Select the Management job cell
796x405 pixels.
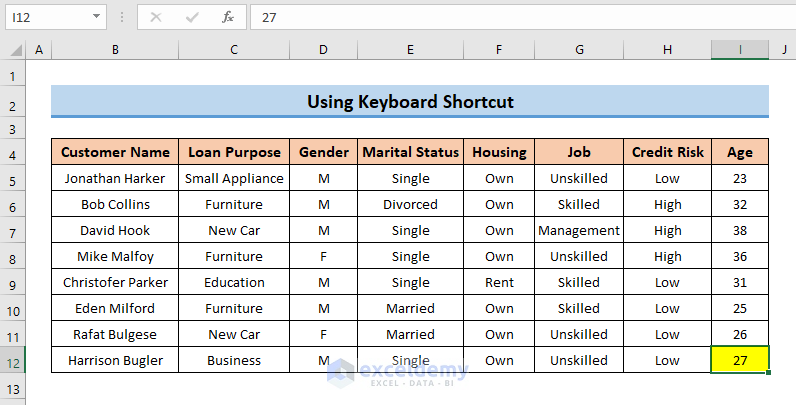pos(579,230)
